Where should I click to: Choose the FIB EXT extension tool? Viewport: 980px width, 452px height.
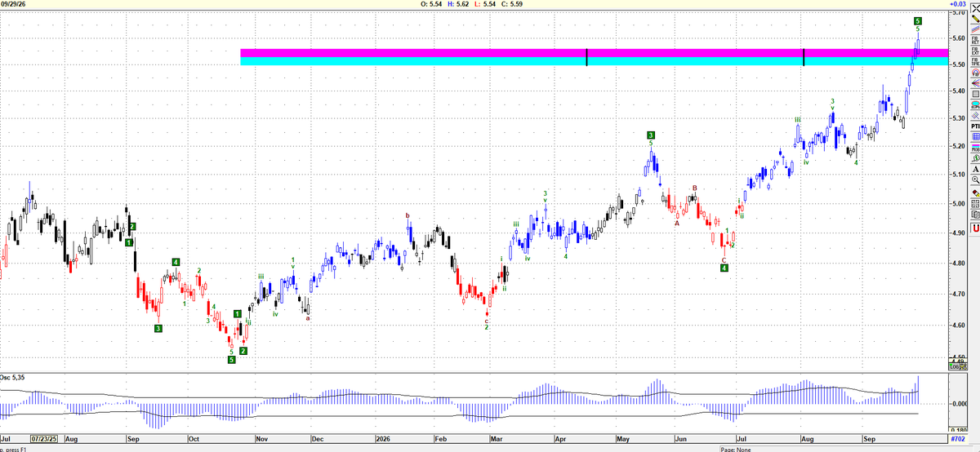(974, 50)
